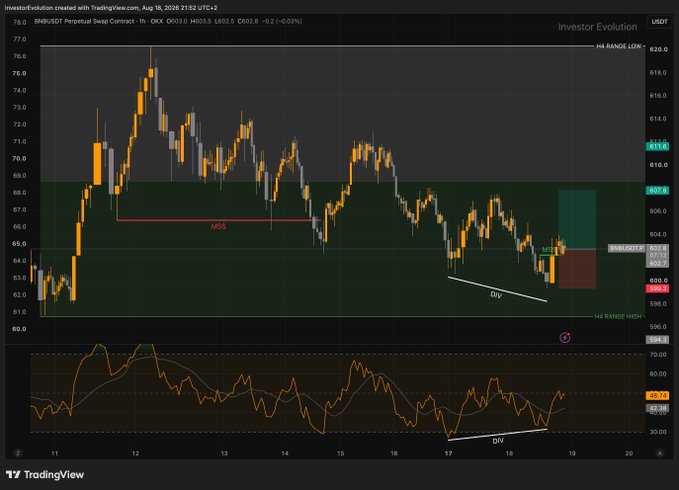Image resolution: width=679 pixels, height=490 pixels.
Task: Select the red 599.3 stop-loss label
Action: [658, 288]
